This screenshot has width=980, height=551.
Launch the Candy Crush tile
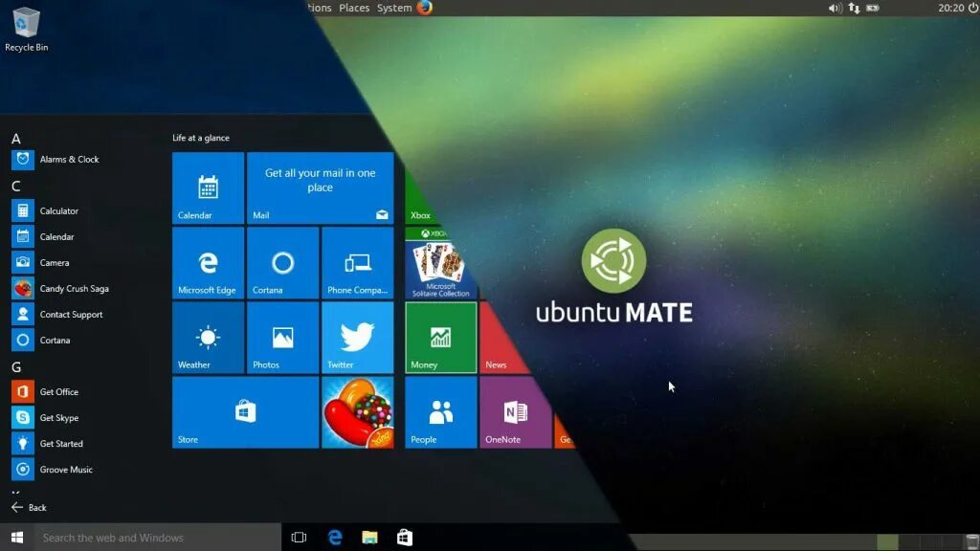point(358,412)
